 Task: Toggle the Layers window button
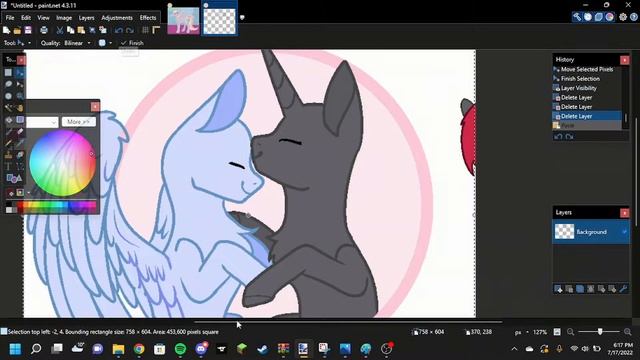pyautogui.click(x=599, y=17)
